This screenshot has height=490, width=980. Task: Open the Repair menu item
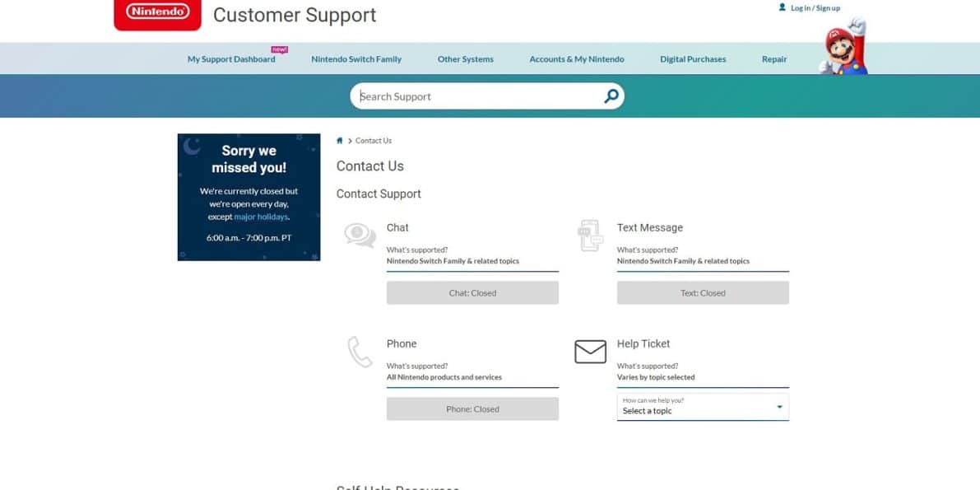[774, 59]
